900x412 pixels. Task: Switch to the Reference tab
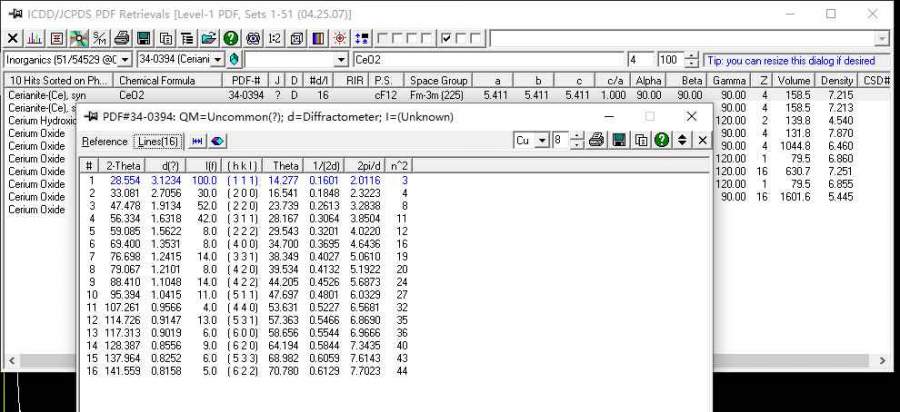coord(105,142)
